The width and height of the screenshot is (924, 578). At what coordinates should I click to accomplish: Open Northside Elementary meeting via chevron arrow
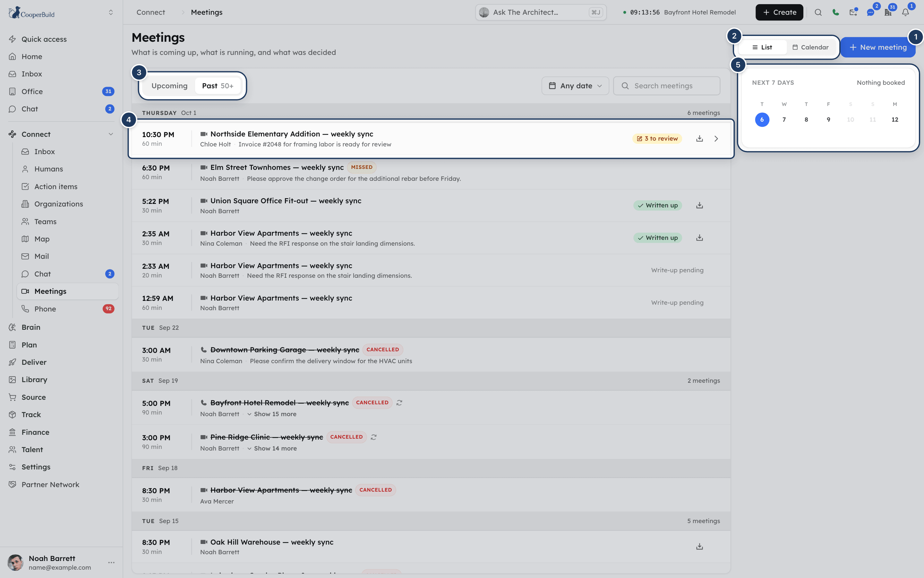point(716,138)
